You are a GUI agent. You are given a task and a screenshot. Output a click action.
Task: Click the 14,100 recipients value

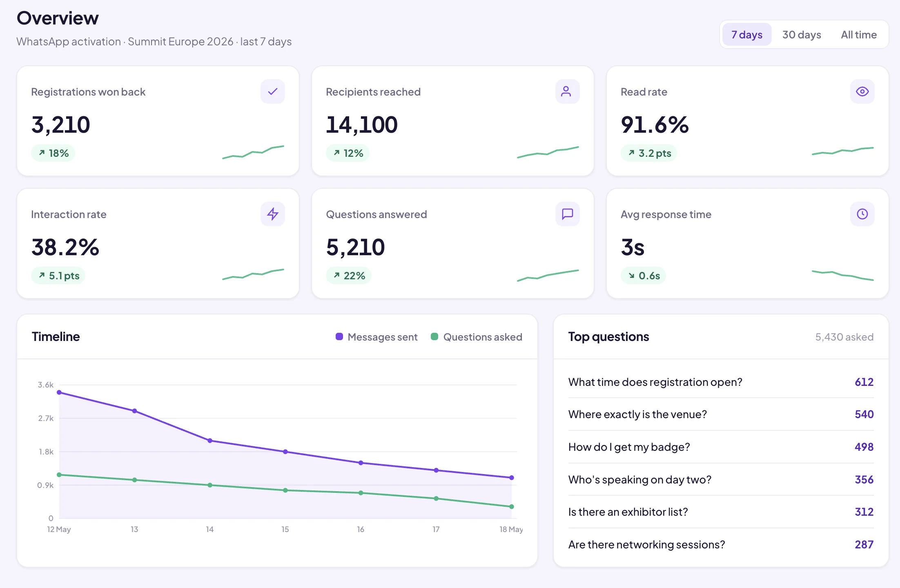(362, 125)
